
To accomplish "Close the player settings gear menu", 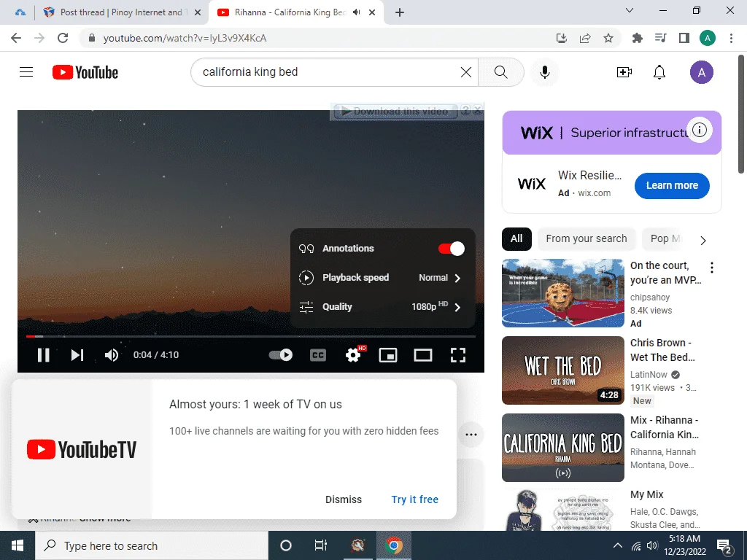I will (x=353, y=355).
